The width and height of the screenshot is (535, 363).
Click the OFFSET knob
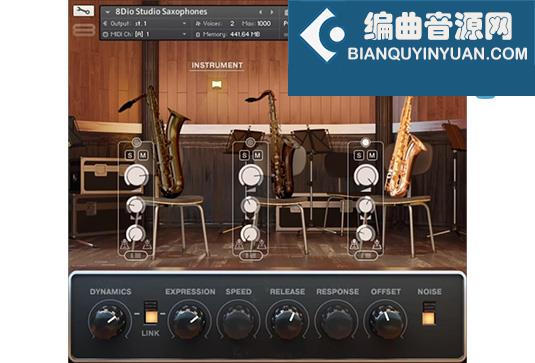point(386,320)
